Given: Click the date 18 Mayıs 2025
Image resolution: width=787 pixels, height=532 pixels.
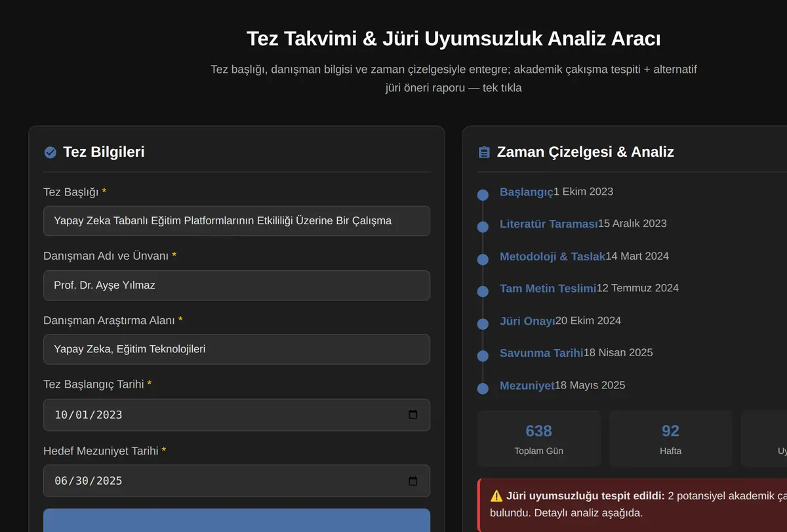Looking at the screenshot, I should point(590,385).
